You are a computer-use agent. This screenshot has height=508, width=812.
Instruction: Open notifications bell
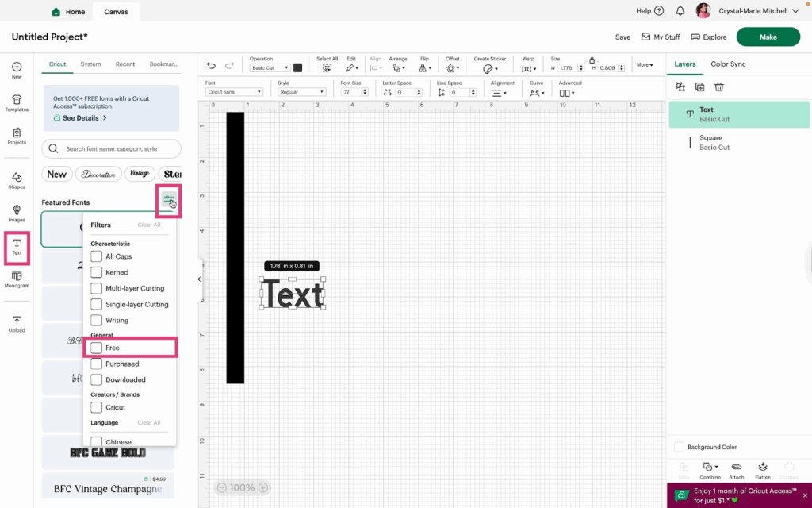[680, 11]
